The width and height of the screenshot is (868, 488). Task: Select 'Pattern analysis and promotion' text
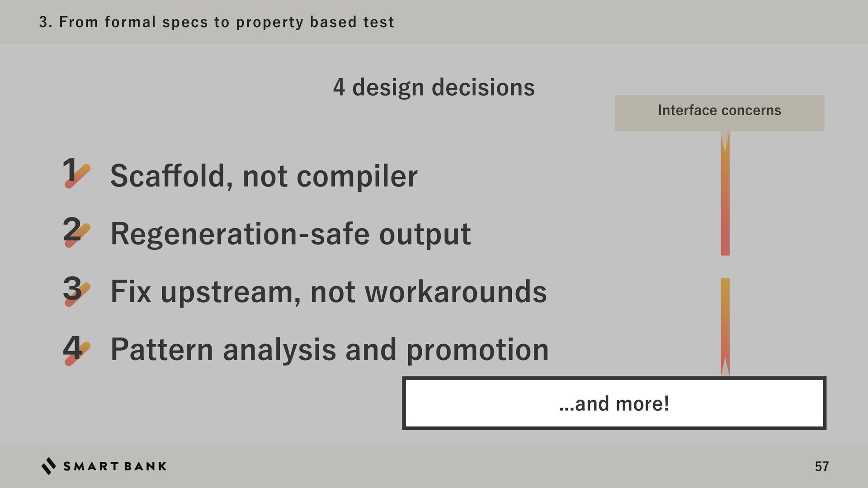pos(330,350)
